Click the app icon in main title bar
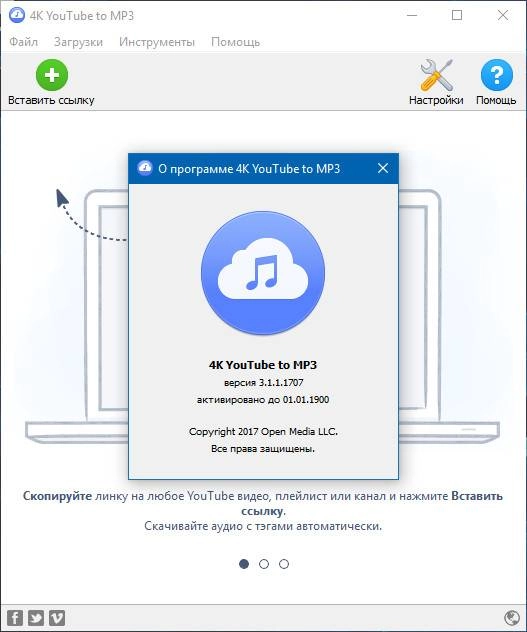 17,15
